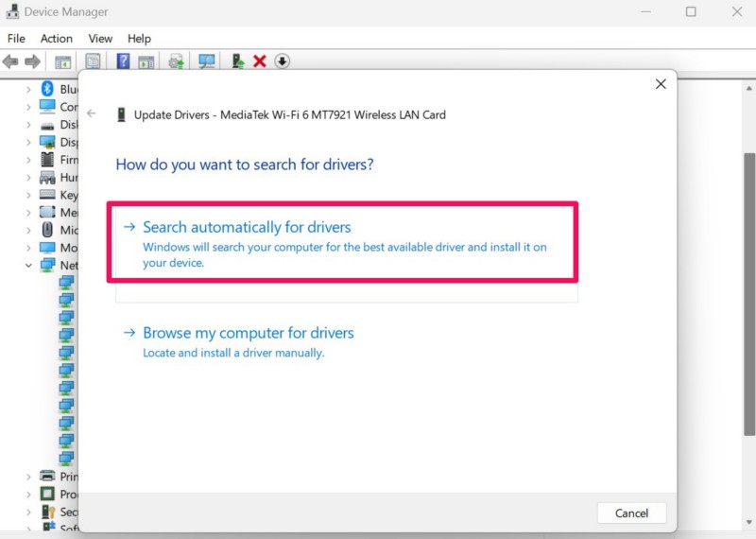Click the Update device driver toolbar icon
This screenshot has width=756, height=539.
coord(237,61)
